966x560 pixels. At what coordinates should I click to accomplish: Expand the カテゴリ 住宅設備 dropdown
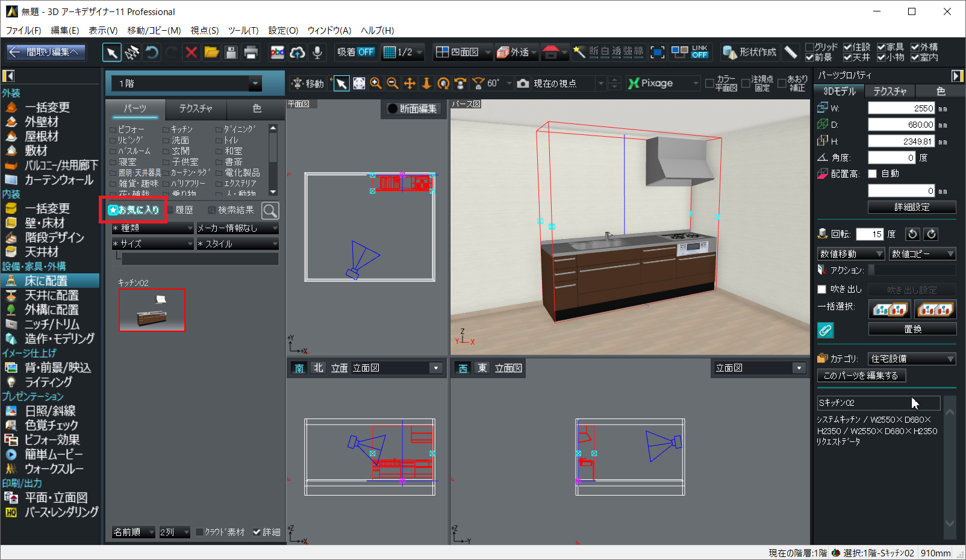coord(950,359)
